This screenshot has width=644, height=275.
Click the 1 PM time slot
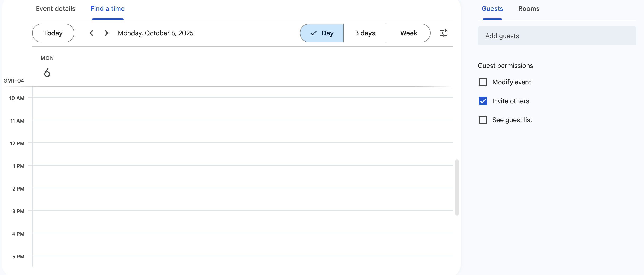click(x=242, y=177)
